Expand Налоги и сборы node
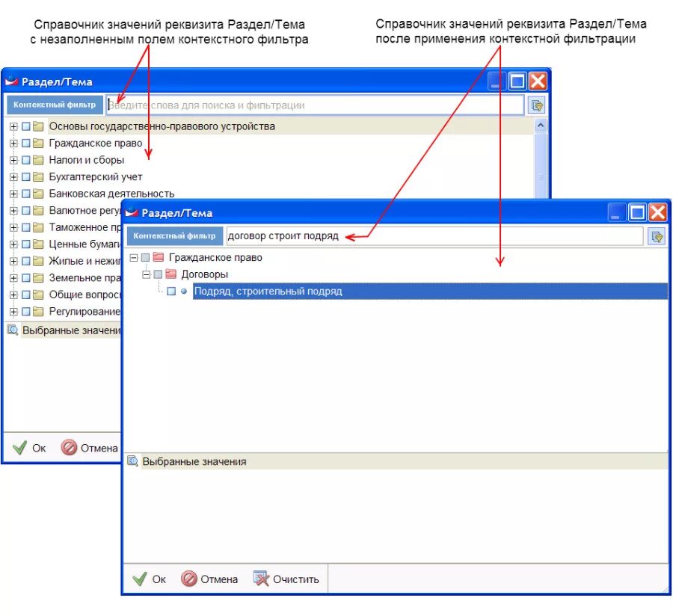The image size is (673, 616). (x=13, y=160)
